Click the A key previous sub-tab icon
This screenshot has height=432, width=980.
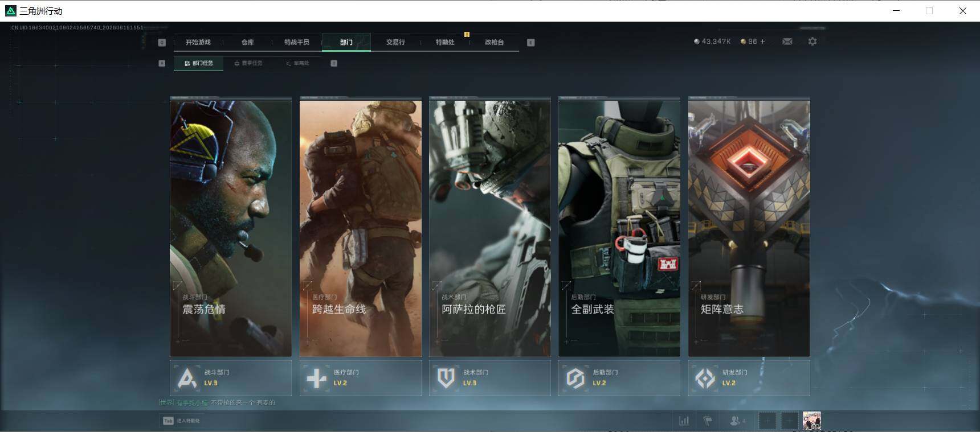click(x=162, y=63)
